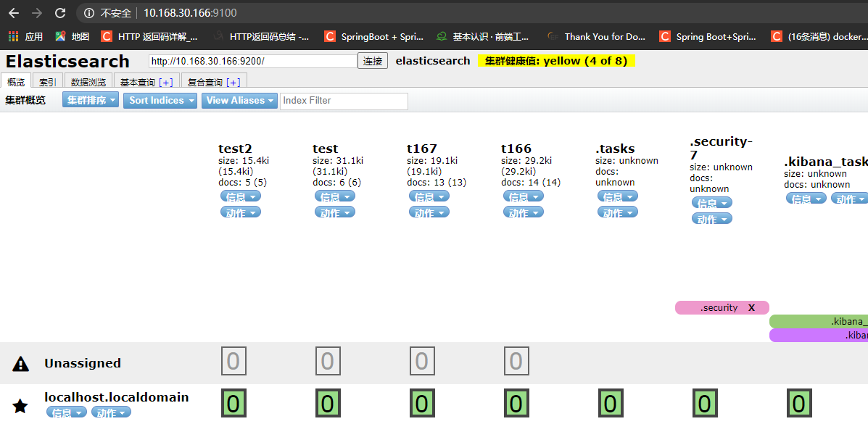Viewport: 868px width, 424px height.
Task: Click the Index Filter input
Action: 344,101
